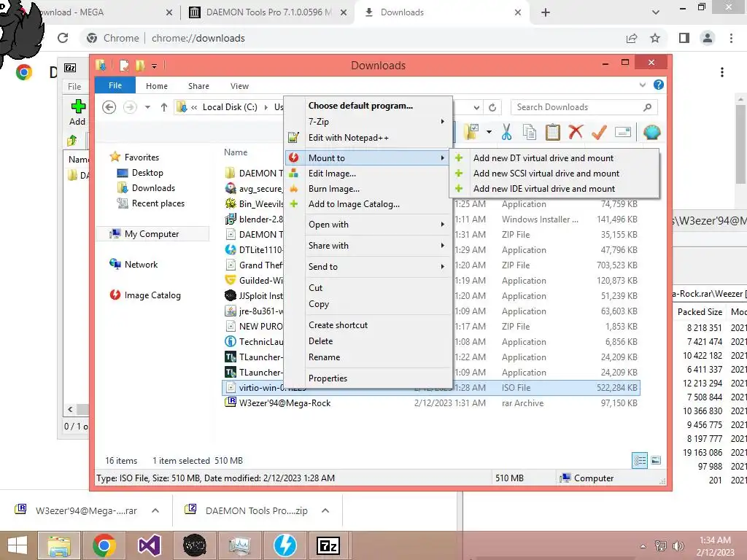Switch to details view layout button
747x560 pixels.
639,460
